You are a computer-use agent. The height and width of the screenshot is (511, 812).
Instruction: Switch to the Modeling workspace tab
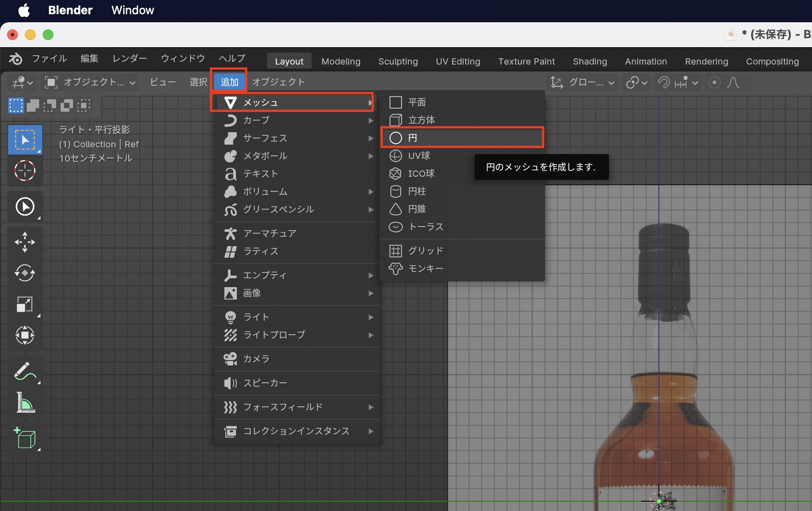[341, 61]
